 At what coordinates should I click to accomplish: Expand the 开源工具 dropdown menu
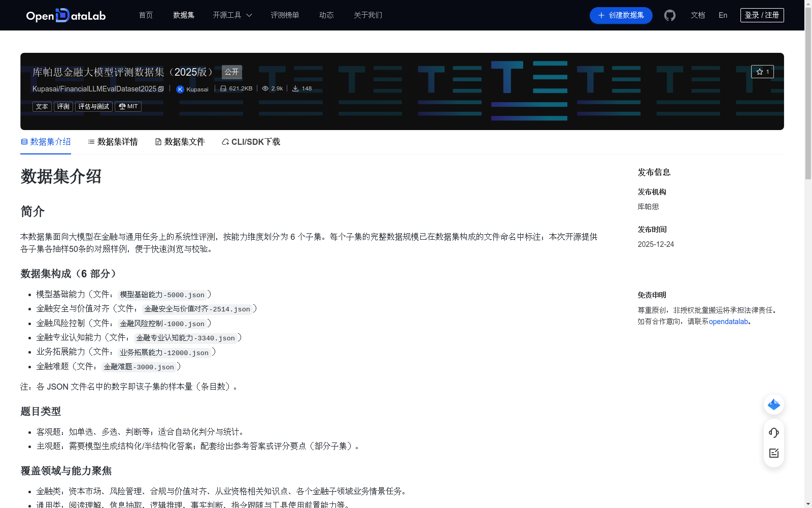pos(232,15)
